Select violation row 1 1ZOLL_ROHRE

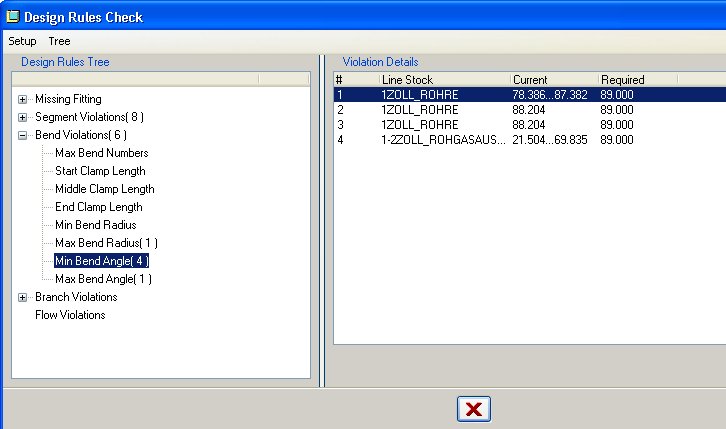coord(530,95)
